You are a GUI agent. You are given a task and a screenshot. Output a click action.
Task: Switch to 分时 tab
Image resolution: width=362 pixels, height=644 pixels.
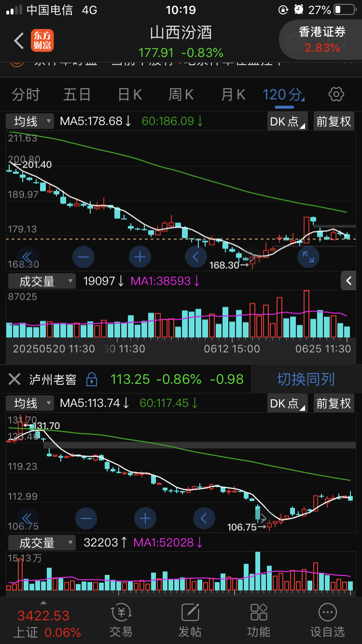point(26,95)
